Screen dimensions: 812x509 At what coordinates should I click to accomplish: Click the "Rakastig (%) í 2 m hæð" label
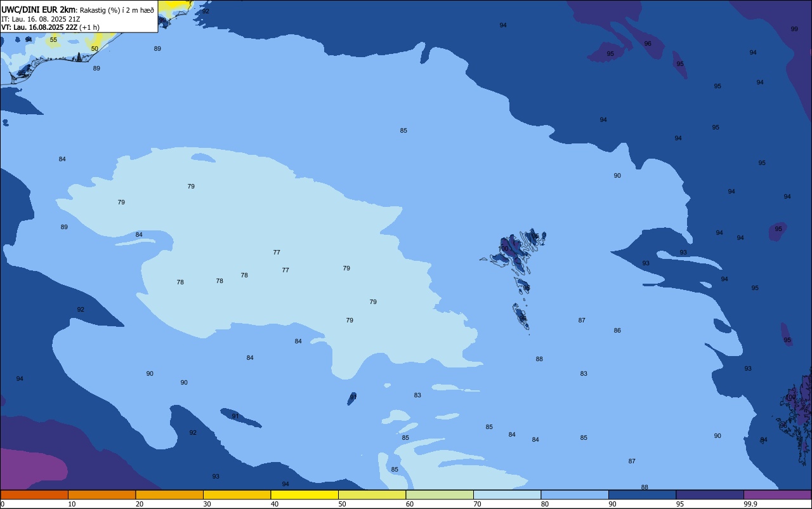point(117,10)
